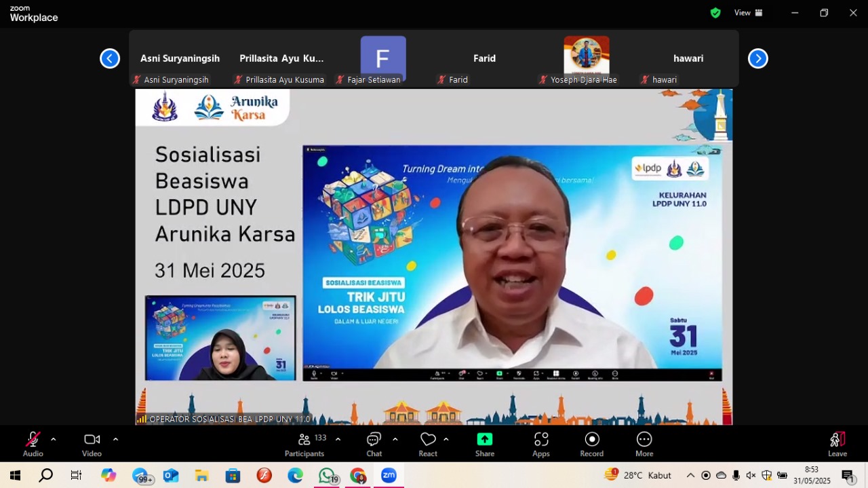Open the Windows notification center
Screen dimensions: 868x488
point(848,475)
